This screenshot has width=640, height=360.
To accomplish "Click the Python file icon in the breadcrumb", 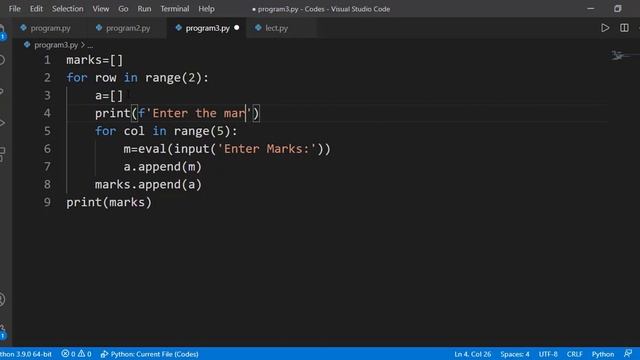I will 27,44.
